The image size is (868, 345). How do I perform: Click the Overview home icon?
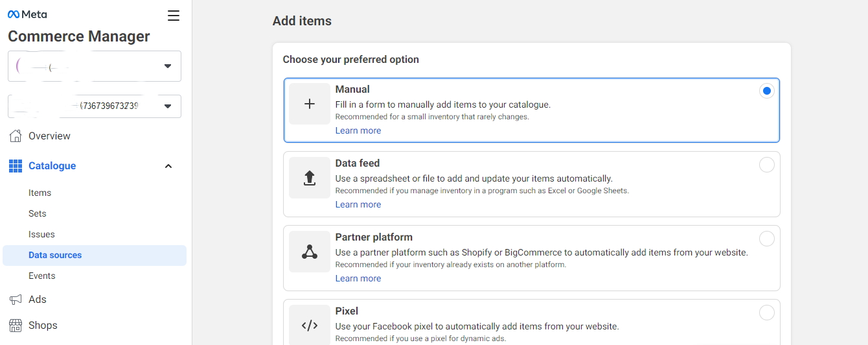point(16,136)
